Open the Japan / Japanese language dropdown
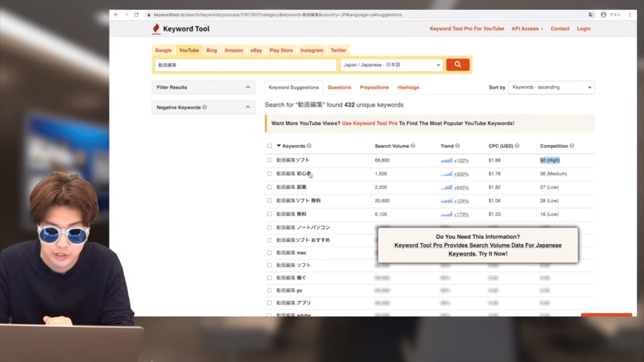This screenshot has height=362, width=644. tap(392, 65)
